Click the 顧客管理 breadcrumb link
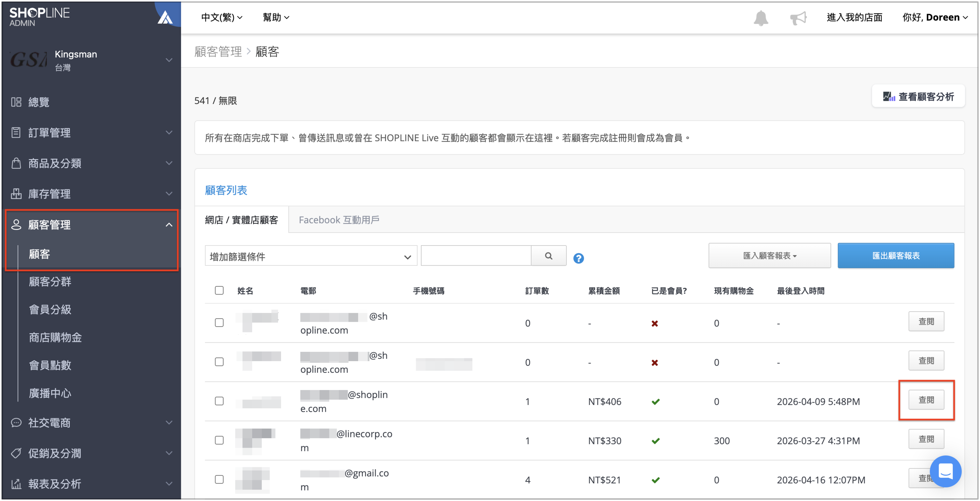Screen dimensions: 980x501 (218, 51)
